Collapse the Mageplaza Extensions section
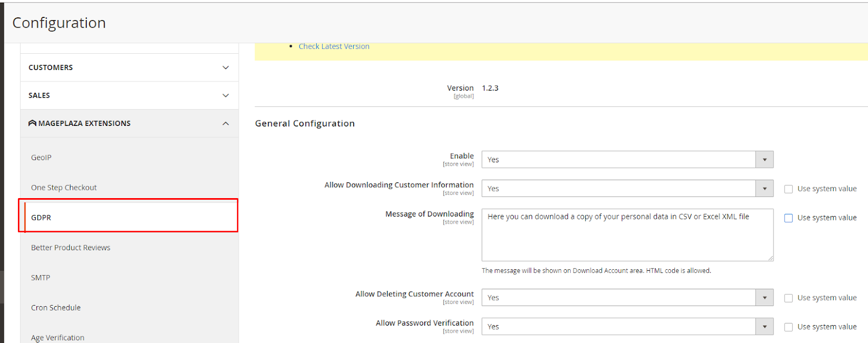868x343 pixels. pyautogui.click(x=226, y=124)
